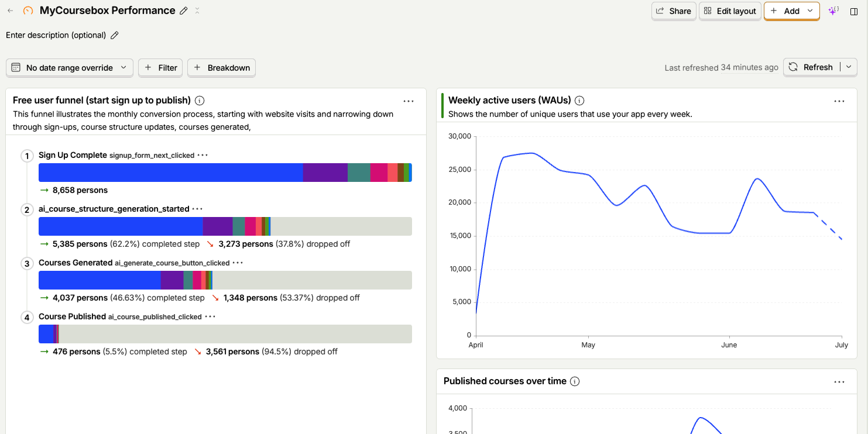Click the Share button
This screenshot has height=434, width=868.
pos(674,11)
